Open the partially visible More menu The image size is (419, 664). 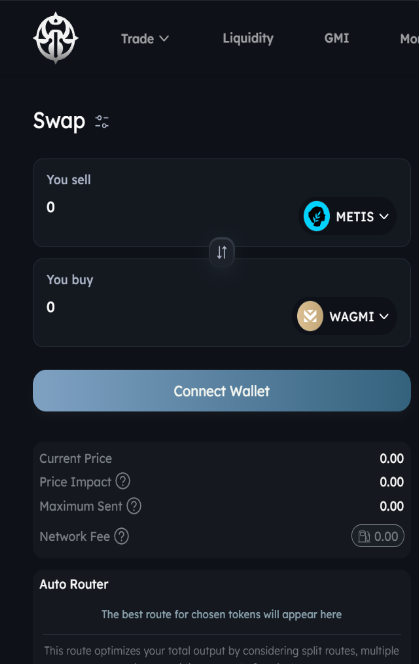click(409, 39)
